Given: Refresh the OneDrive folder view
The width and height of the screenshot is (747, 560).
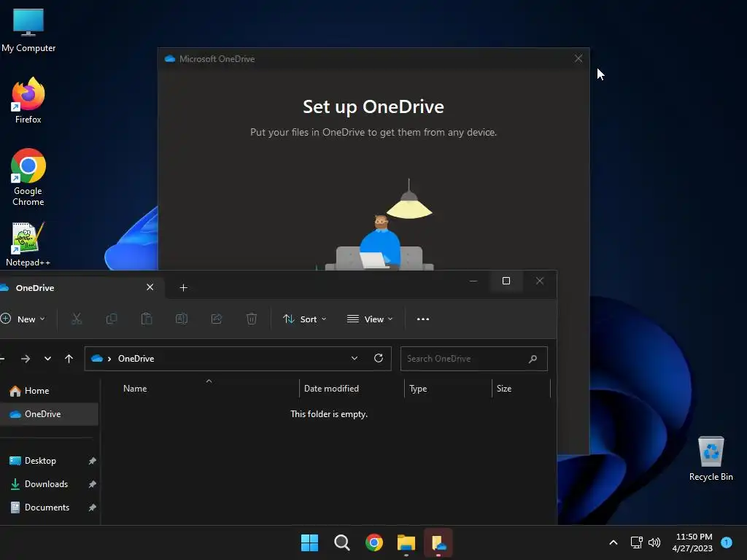Looking at the screenshot, I should [x=379, y=358].
